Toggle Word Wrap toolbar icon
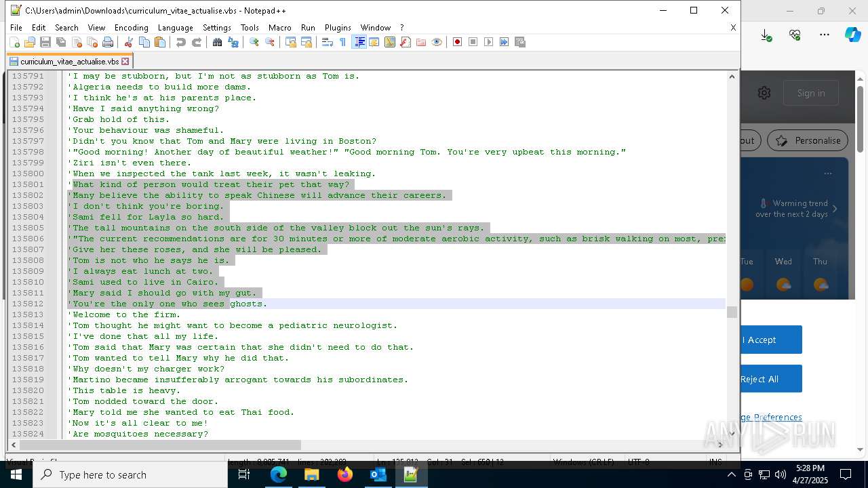 (x=328, y=42)
